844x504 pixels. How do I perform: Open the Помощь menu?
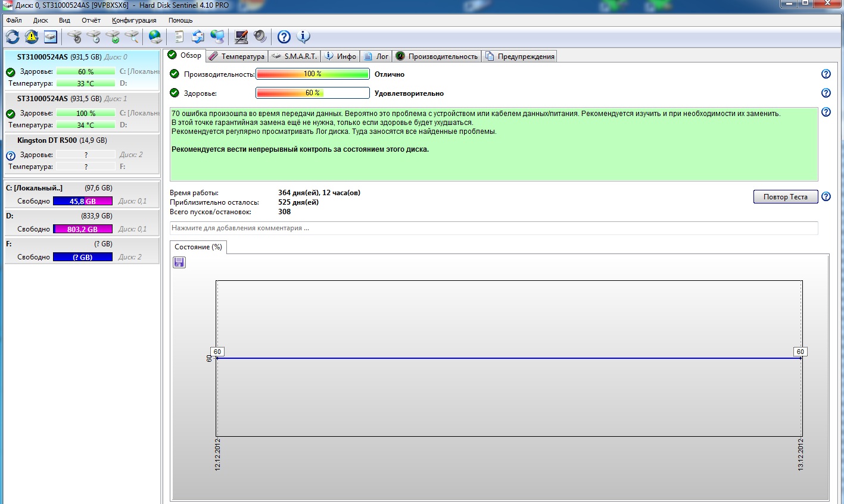click(x=180, y=20)
